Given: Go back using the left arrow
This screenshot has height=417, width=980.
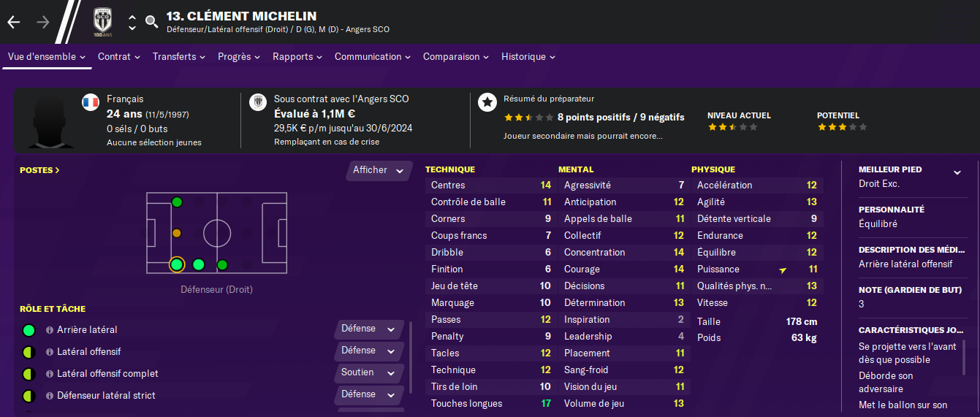Looking at the screenshot, I should pos(14,22).
